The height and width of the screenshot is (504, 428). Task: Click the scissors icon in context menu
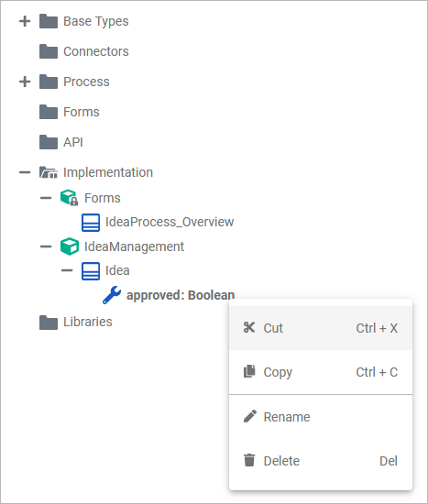tap(249, 327)
